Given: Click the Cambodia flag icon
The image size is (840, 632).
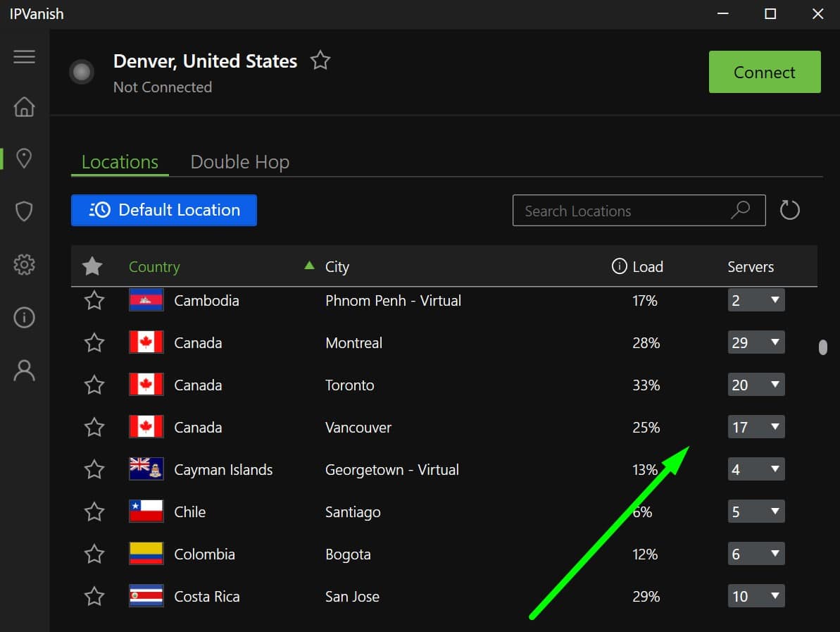Looking at the screenshot, I should click(x=146, y=300).
